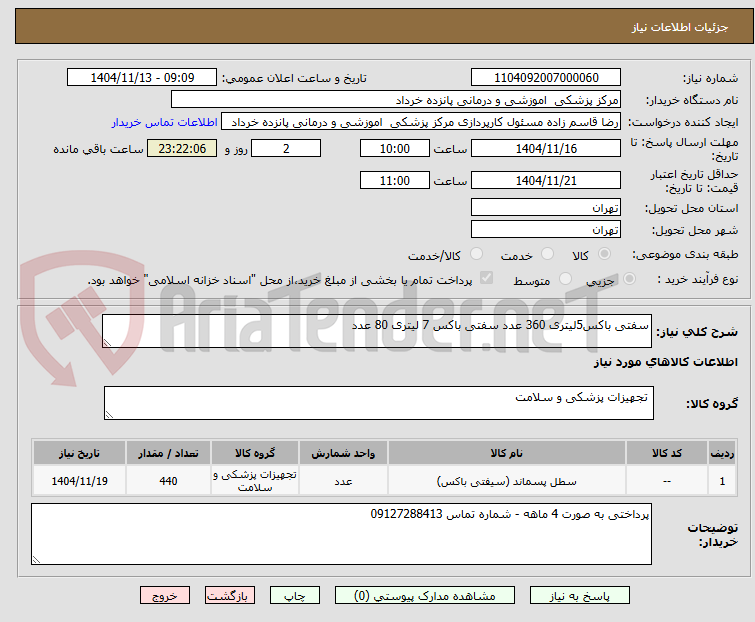Select the جزیی purchase type radio
755x622 pixels.
[x=629, y=279]
